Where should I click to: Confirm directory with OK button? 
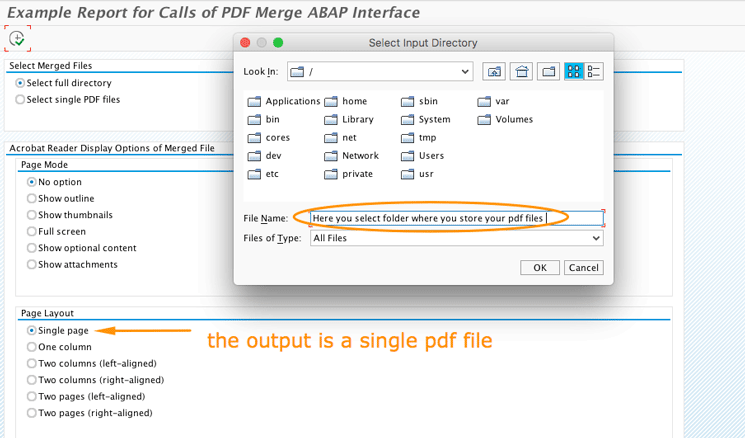point(540,267)
